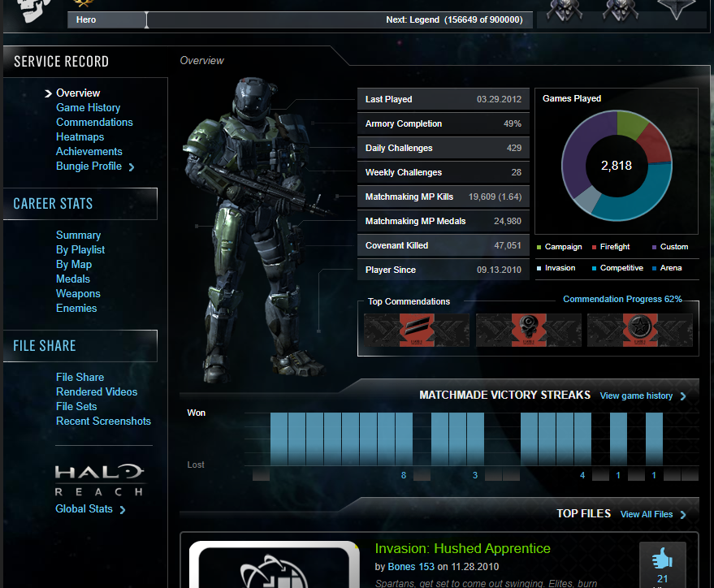Open Rendered Videos
This screenshot has width=714, height=588.
pos(97,391)
